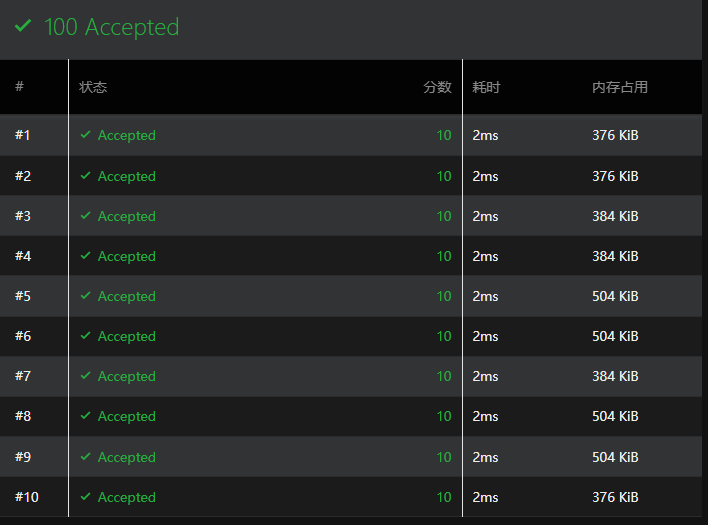This screenshot has width=708, height=525.
Task: Click the 状态 column header
Action: coord(93,87)
